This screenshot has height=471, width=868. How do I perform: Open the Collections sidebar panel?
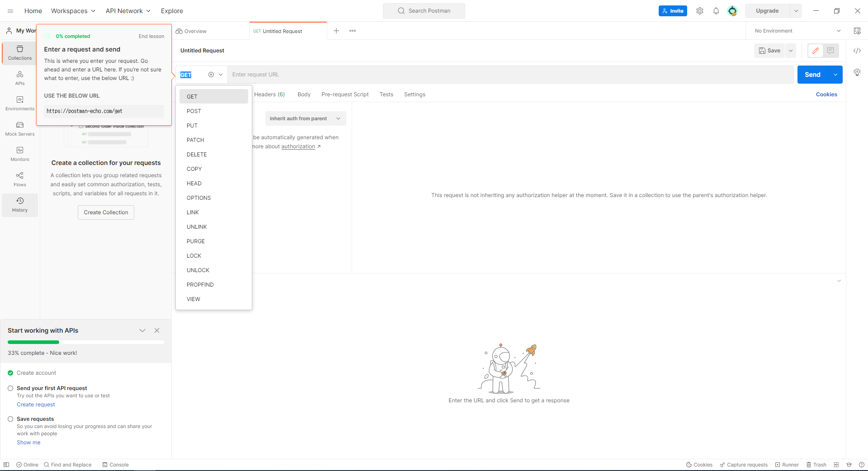pos(20,53)
